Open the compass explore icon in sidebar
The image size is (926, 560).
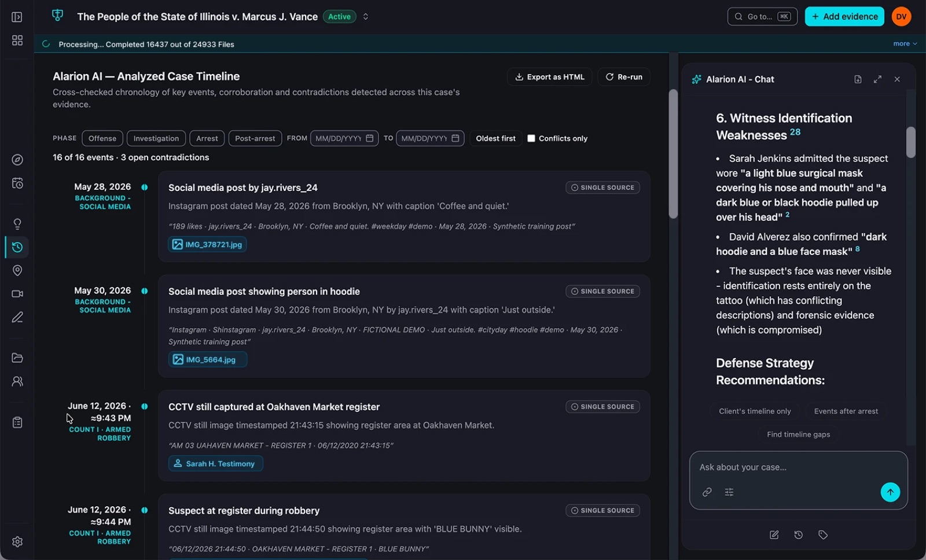[17, 160]
